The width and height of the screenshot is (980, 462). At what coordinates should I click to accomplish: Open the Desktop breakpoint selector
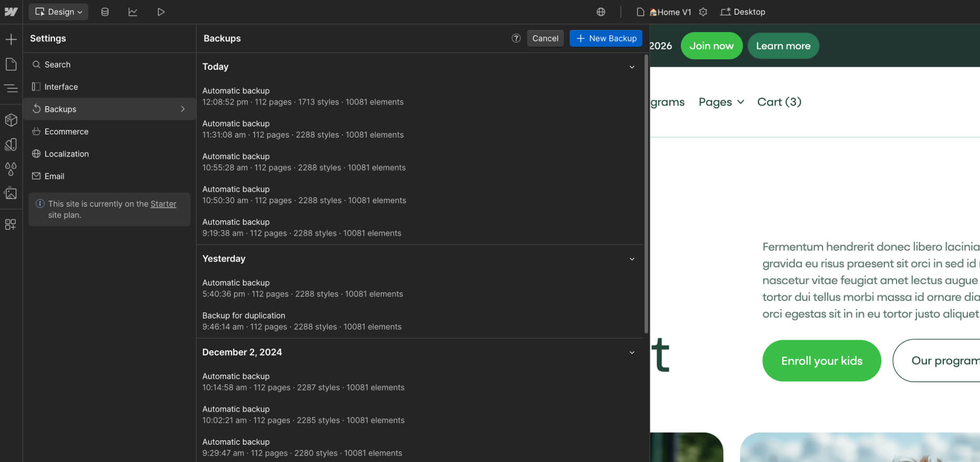point(743,12)
